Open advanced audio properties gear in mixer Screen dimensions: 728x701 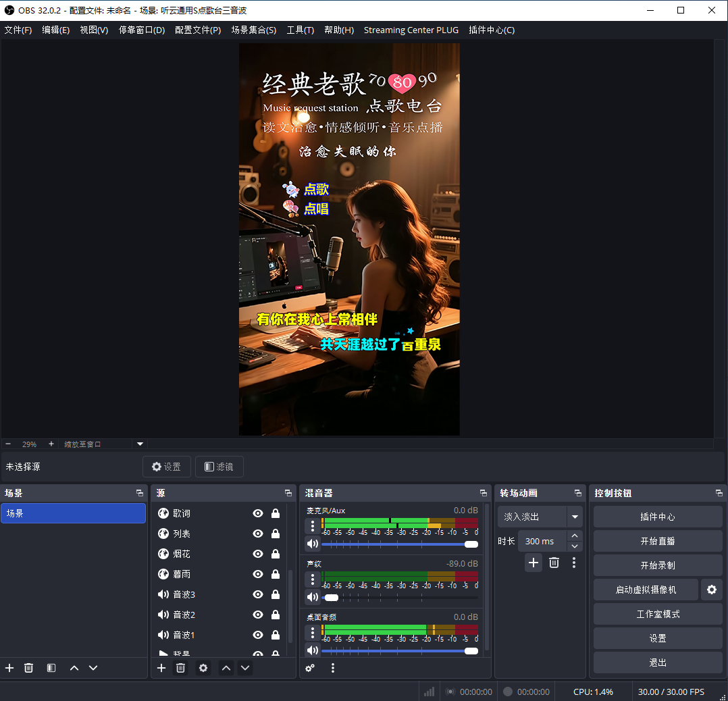click(310, 668)
